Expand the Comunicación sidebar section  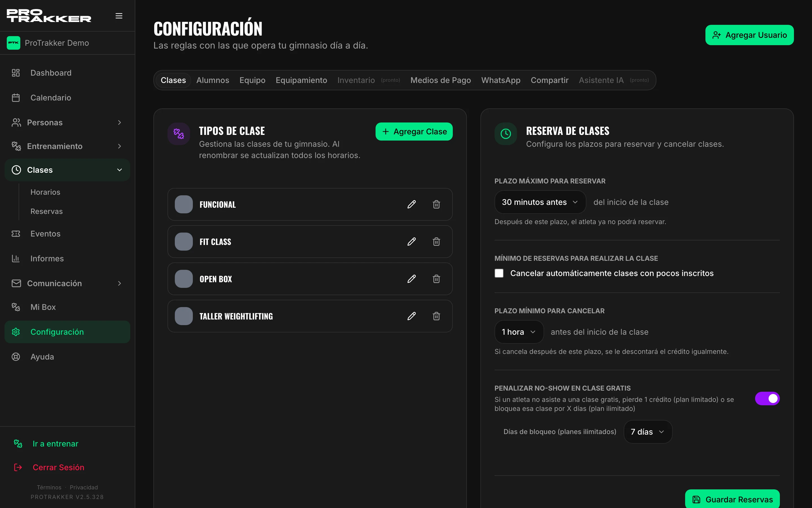point(67,284)
